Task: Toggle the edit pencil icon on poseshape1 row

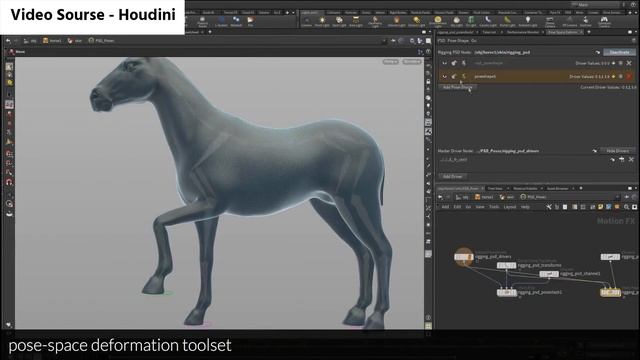Action: [454, 76]
